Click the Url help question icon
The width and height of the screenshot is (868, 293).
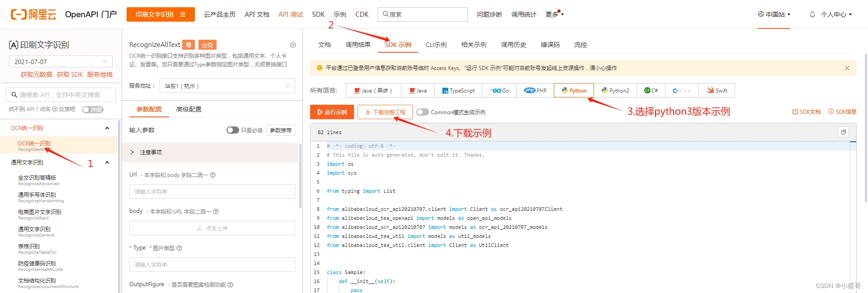212,175
